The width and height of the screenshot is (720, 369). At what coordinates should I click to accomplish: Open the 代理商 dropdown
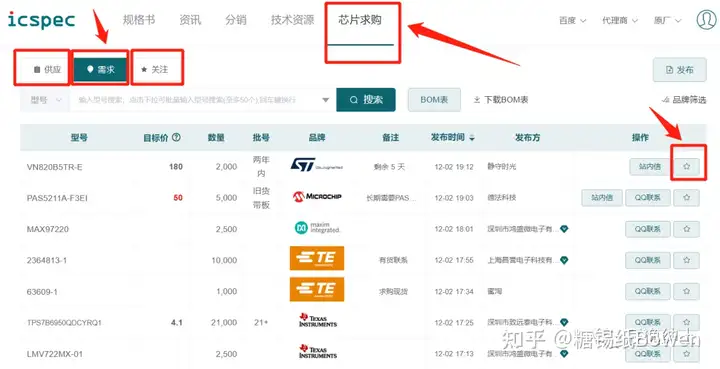(620, 21)
